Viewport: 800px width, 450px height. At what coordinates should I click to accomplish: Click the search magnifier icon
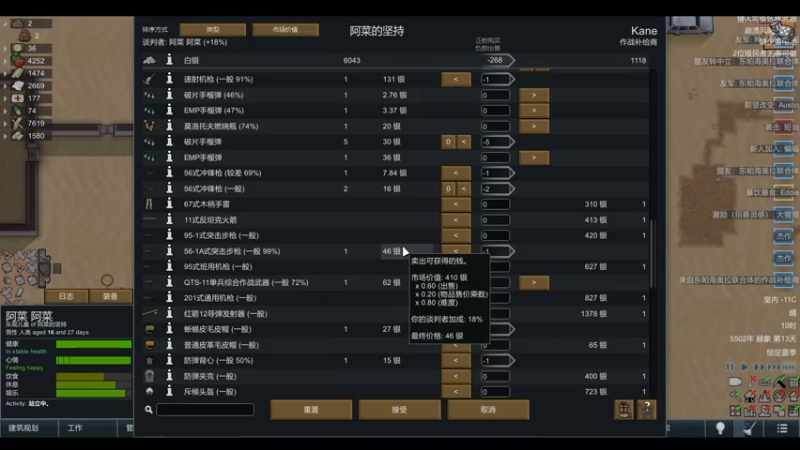(148, 410)
